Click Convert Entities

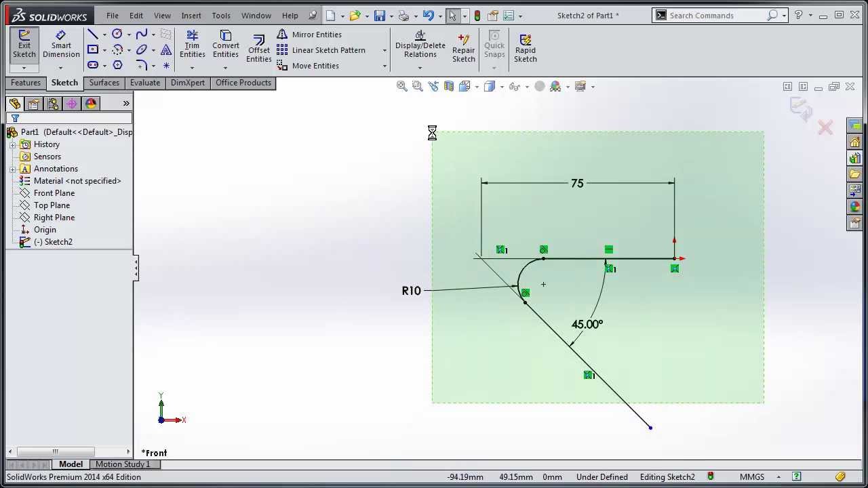tap(225, 45)
